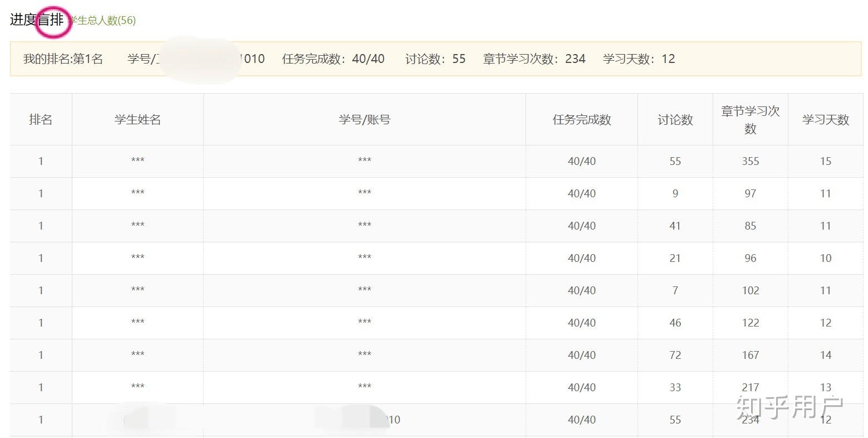The image size is (868, 438).
Task: Click 40/40 in the row with 96
Action: coord(582,258)
